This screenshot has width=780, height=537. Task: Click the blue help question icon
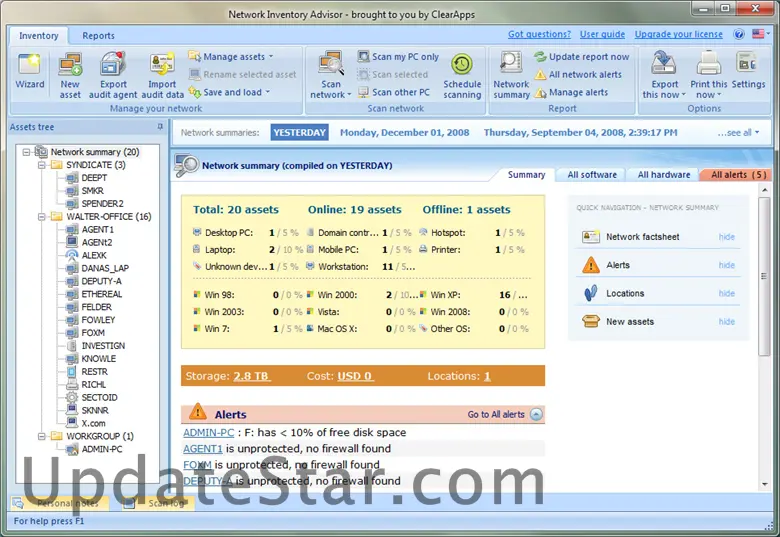[739, 34]
